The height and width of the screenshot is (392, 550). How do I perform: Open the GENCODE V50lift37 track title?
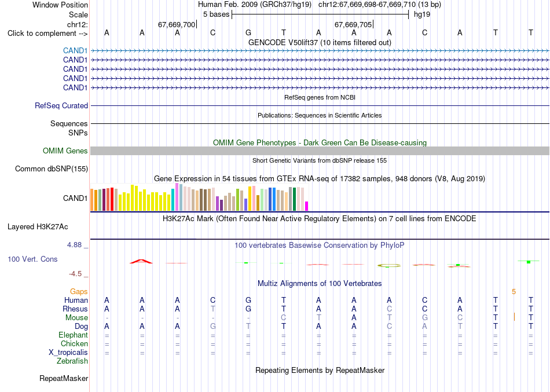[320, 42]
